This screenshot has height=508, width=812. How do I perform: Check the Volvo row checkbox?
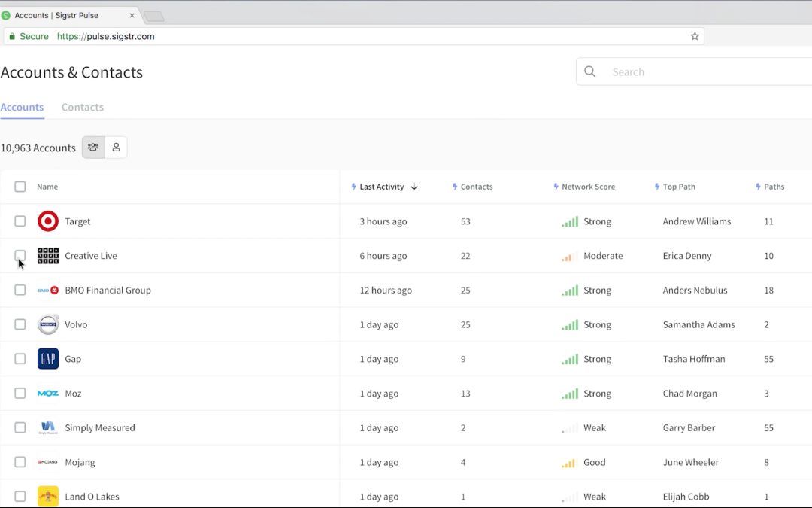point(20,324)
